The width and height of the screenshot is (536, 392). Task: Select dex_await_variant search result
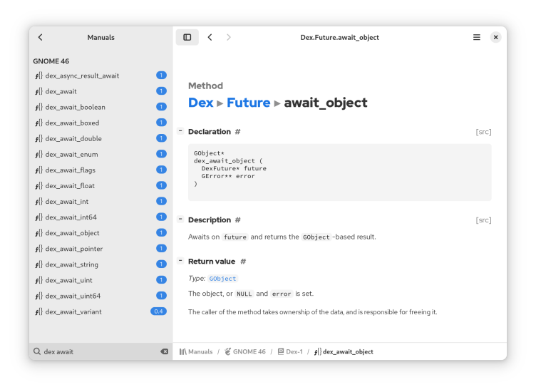[73, 311]
